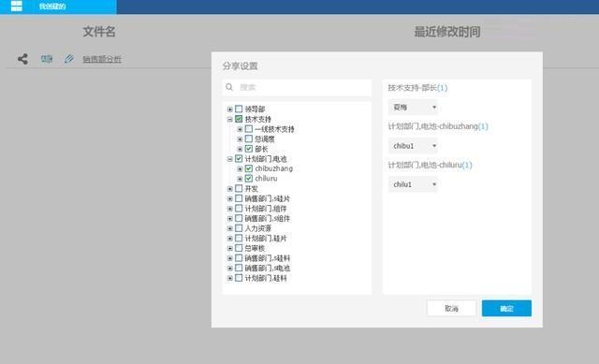This screenshot has height=364, width=599.
Task: Collapse the 计划部门,电池 tree node
Action: click(x=230, y=159)
